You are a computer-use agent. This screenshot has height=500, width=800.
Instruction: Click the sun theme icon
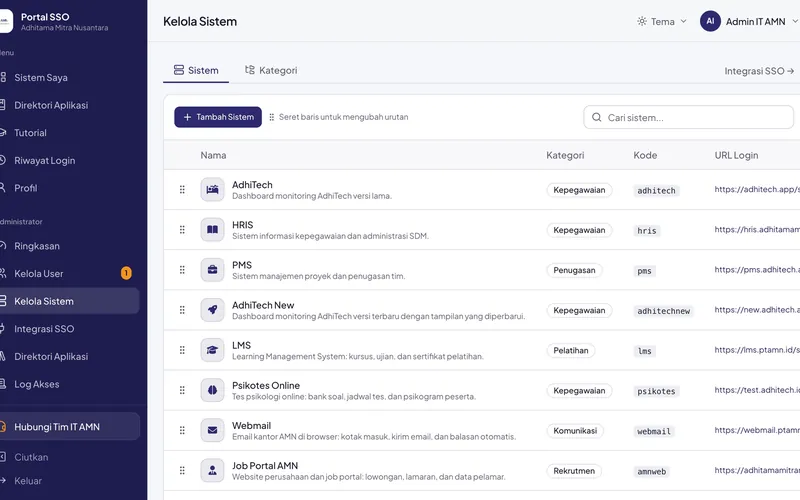point(642,21)
